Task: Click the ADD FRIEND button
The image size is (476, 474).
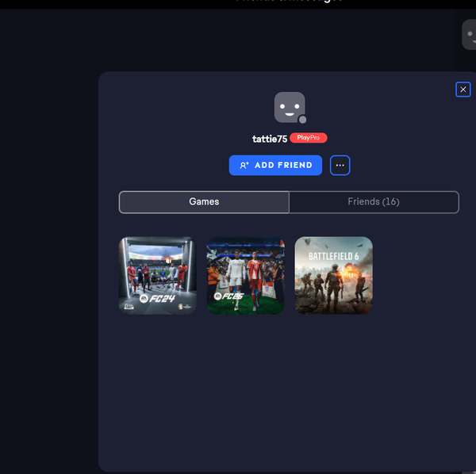Action: click(x=275, y=166)
